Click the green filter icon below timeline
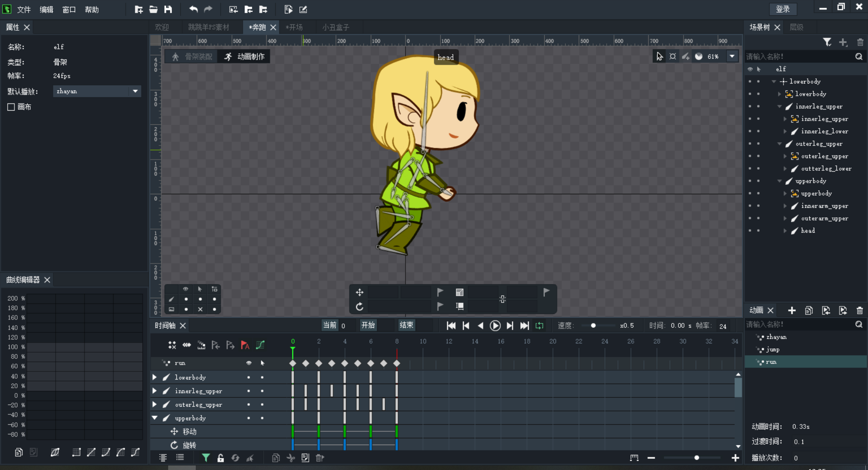The image size is (868, 470). [x=206, y=458]
